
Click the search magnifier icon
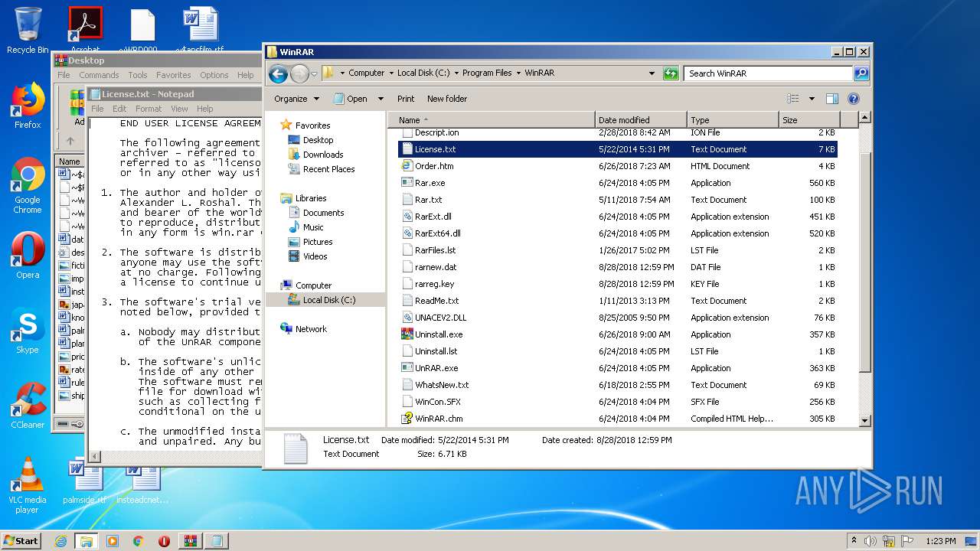tap(861, 73)
